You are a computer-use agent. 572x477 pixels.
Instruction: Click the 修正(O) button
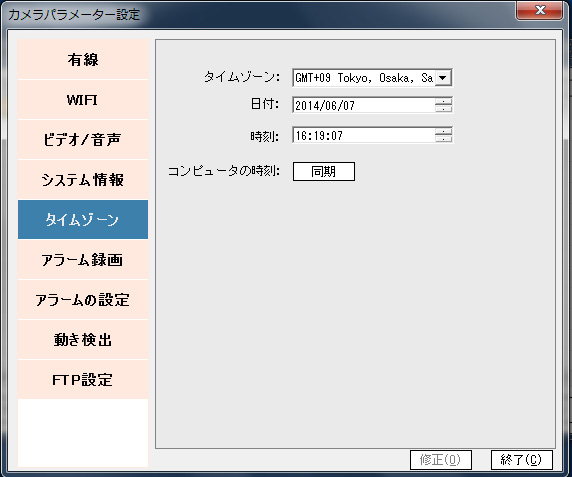point(441,459)
